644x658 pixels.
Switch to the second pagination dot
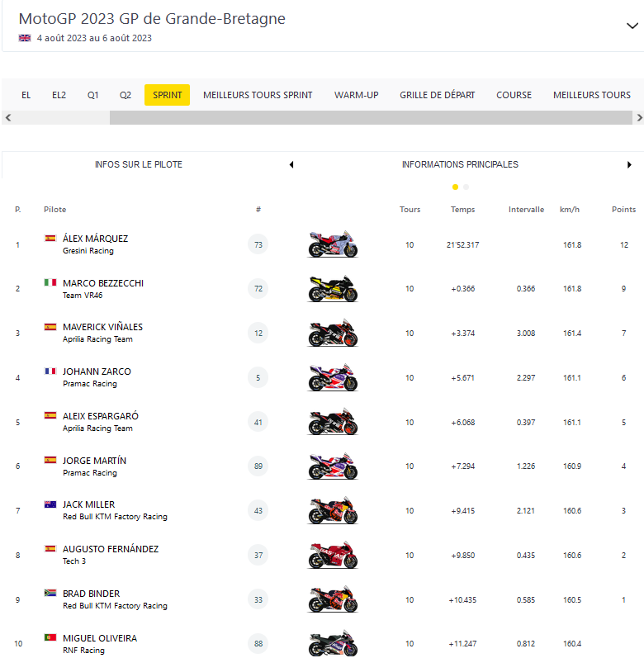tap(466, 187)
